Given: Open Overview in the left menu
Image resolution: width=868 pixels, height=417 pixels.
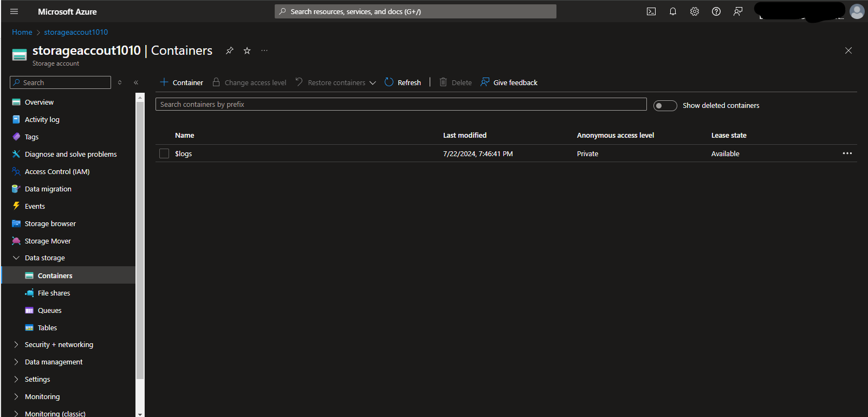Looking at the screenshot, I should [x=39, y=102].
